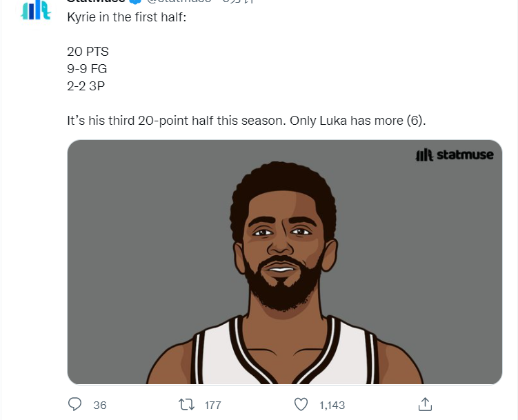
Task: Click the reply count 36
Action: [x=100, y=405]
